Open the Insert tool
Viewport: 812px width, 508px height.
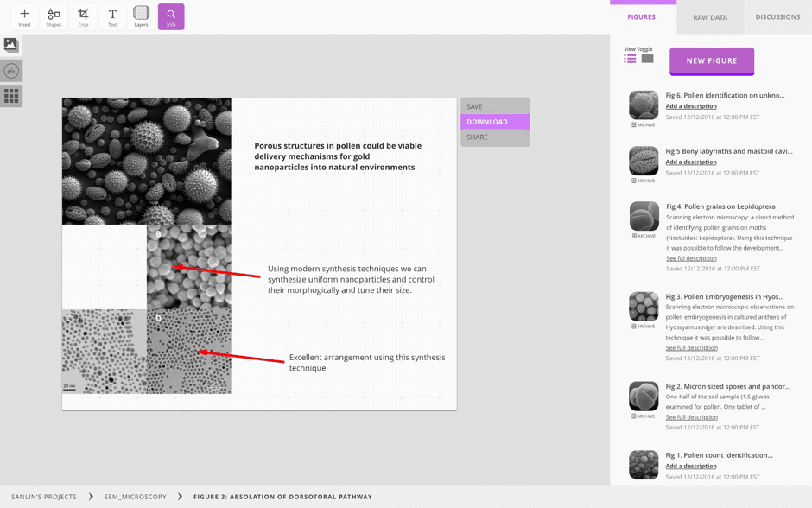24,16
